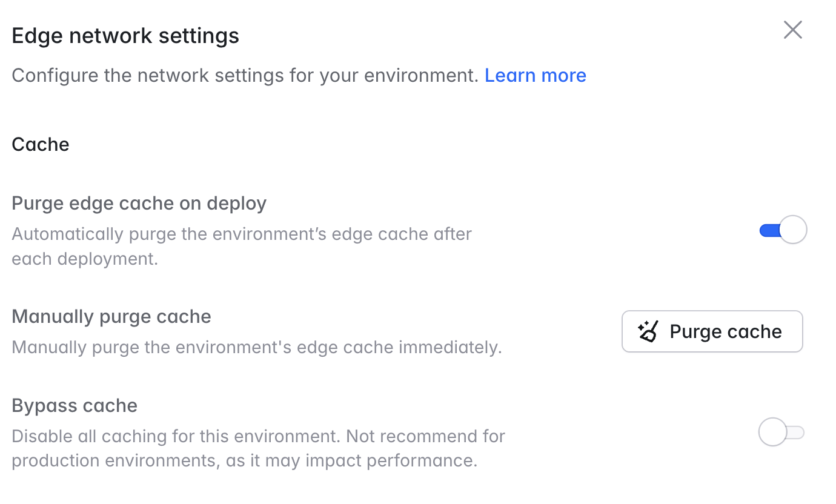This screenshot has width=836, height=504.
Task: Click the 'Manually purge the environment's edge cache immediately' text
Action: pos(257,348)
